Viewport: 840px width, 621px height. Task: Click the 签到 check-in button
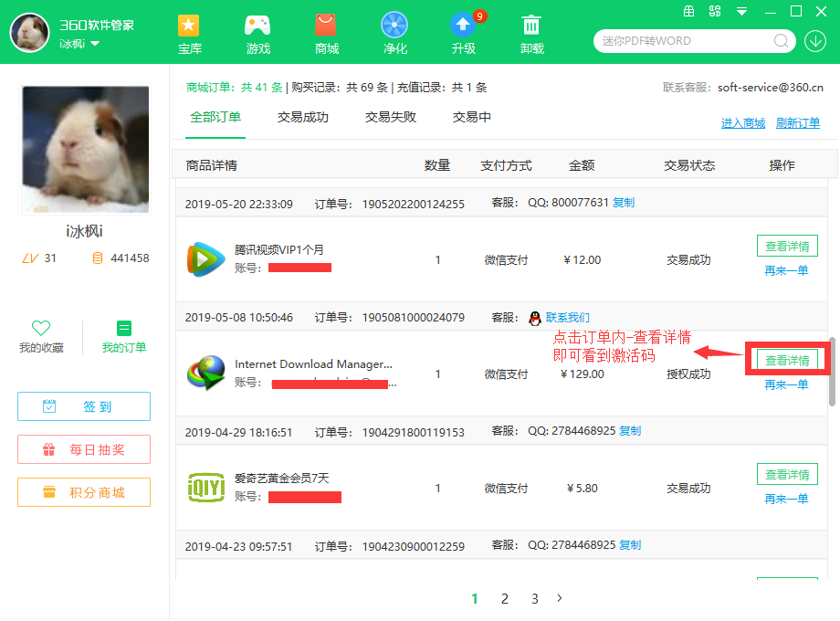[x=84, y=406]
